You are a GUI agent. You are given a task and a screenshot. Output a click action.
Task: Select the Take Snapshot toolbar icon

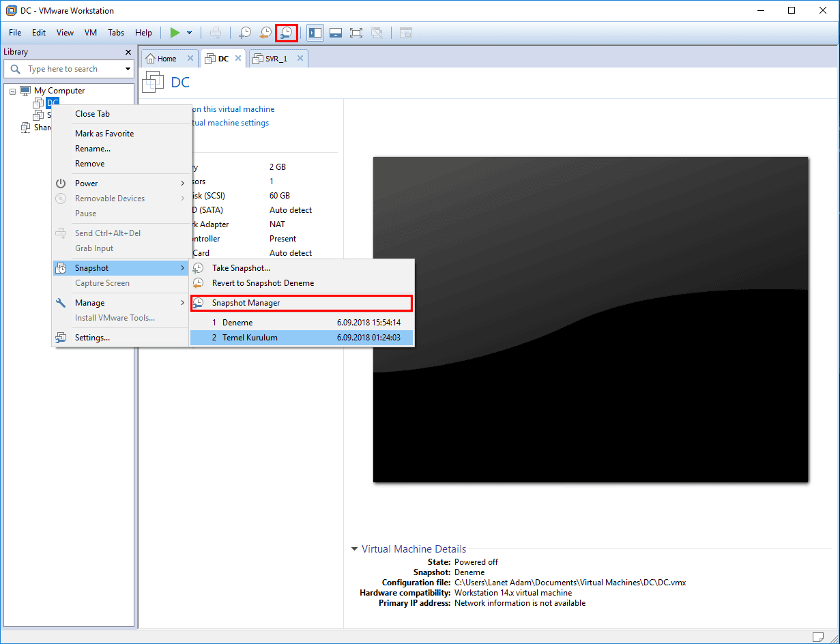pyautogui.click(x=244, y=32)
